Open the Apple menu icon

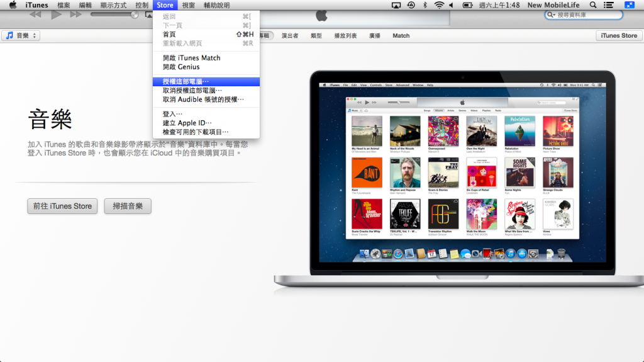tap(13, 5)
